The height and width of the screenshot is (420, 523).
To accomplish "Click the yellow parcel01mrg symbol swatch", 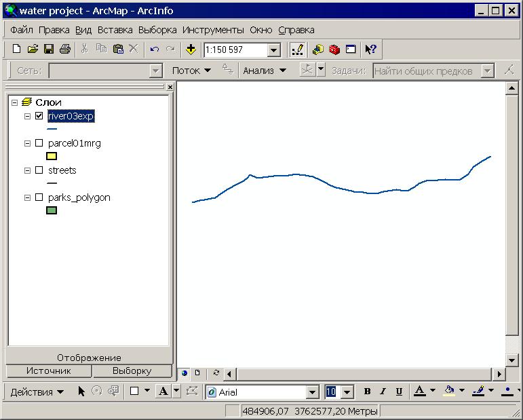I will pos(52,156).
